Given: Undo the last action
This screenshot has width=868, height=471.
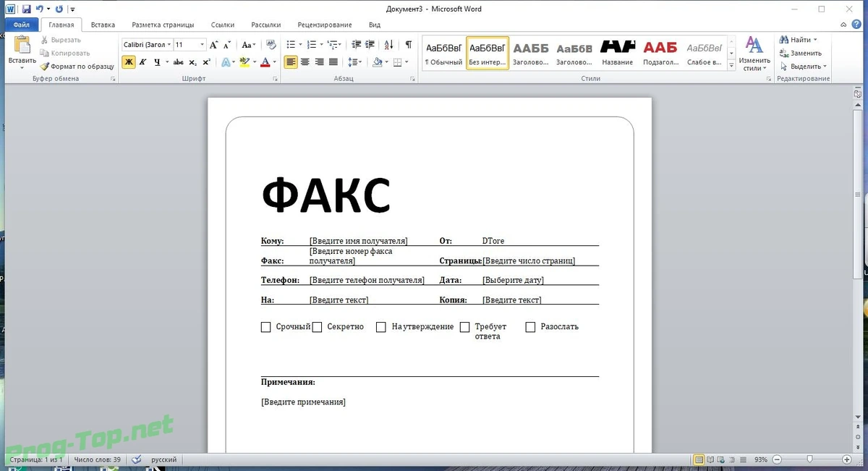Looking at the screenshot, I should [40, 9].
